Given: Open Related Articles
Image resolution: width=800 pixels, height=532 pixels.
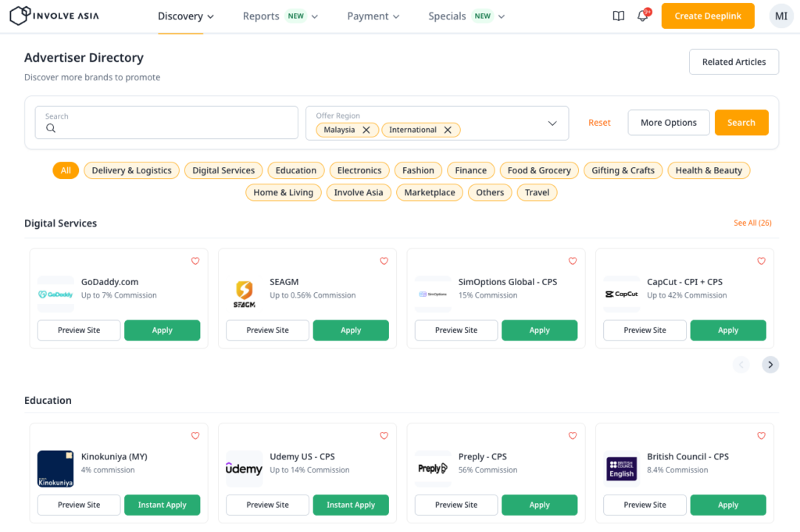Looking at the screenshot, I should [734, 62].
